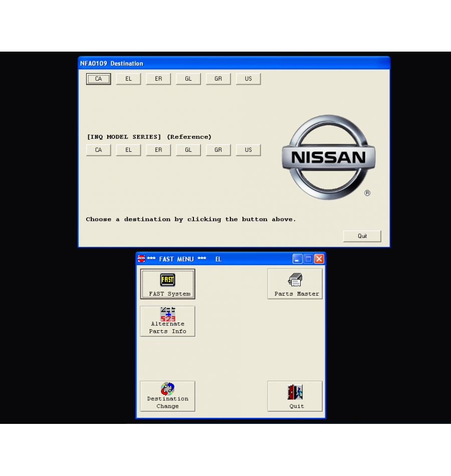The width and height of the screenshot is (451, 476).
Task: Choose GR destination in the top row
Action: [218, 79]
